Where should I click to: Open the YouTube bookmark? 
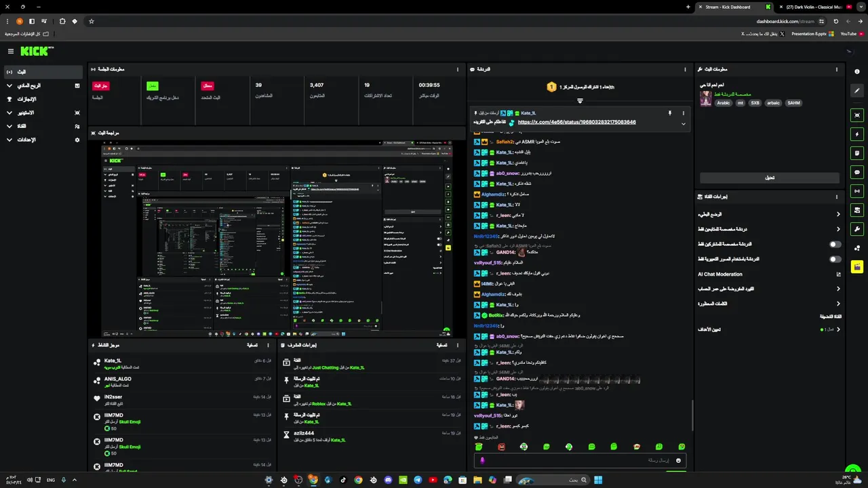pyautogui.click(x=852, y=33)
